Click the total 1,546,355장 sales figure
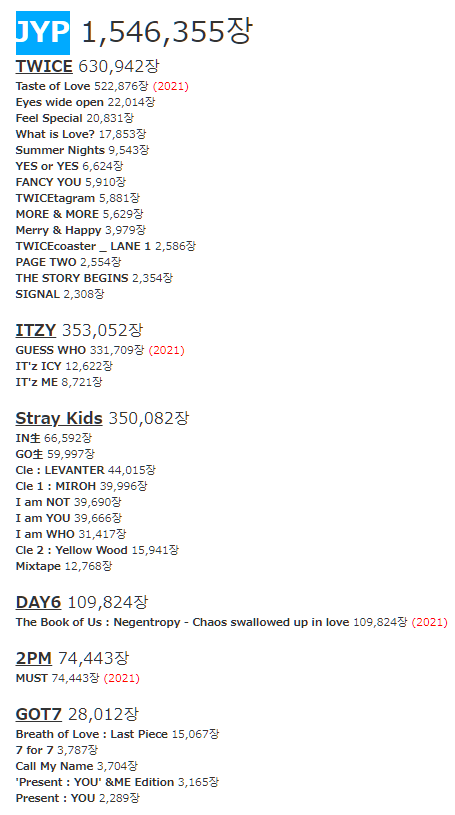The height and width of the screenshot is (815, 455). [166, 31]
